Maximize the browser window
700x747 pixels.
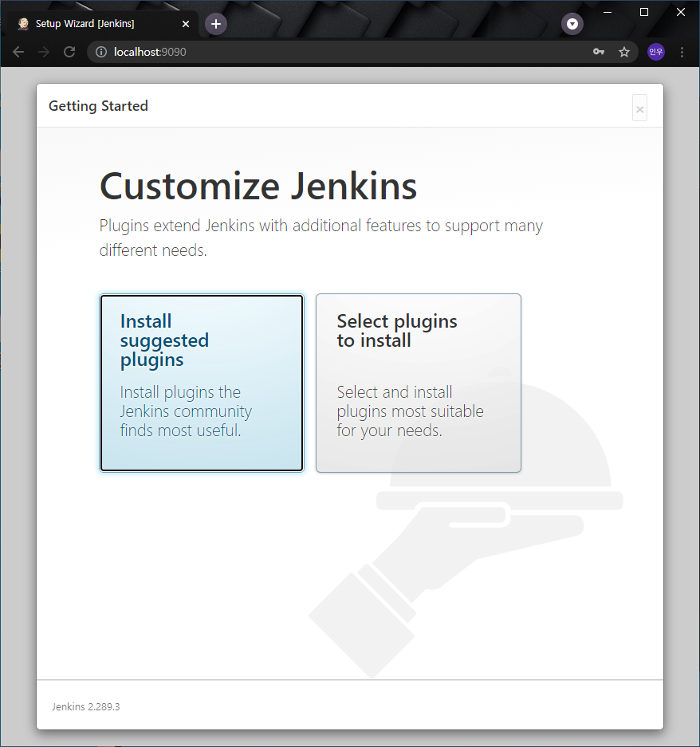[644, 13]
